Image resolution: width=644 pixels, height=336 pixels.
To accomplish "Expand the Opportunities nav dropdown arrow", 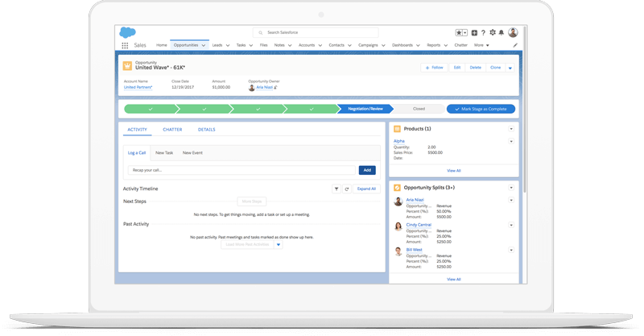I will click(204, 45).
